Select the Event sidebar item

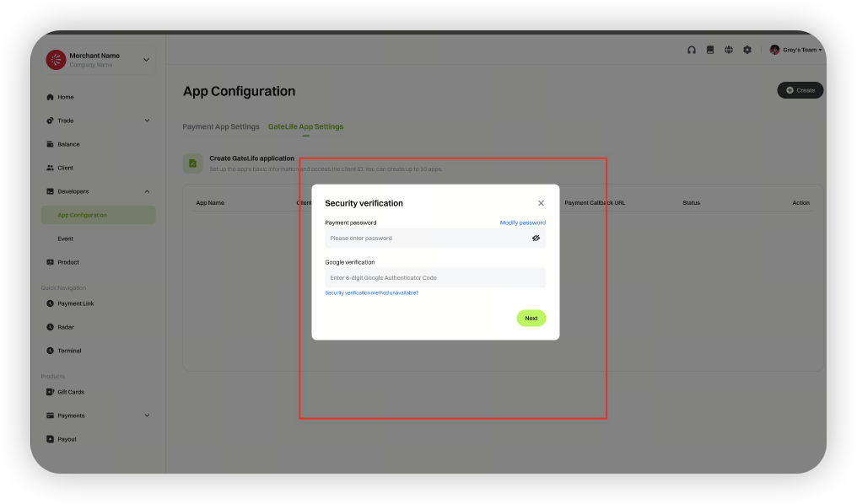click(x=66, y=239)
